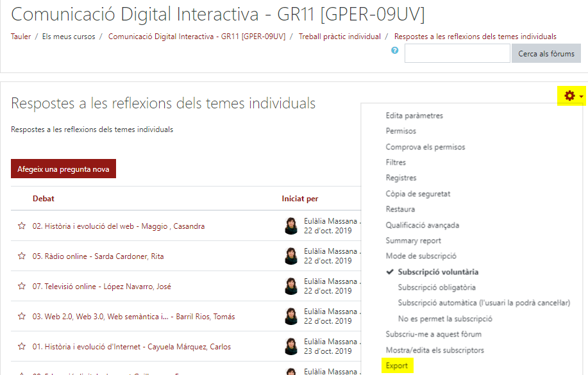
Task: Click the forum search text field
Action: tap(457, 54)
